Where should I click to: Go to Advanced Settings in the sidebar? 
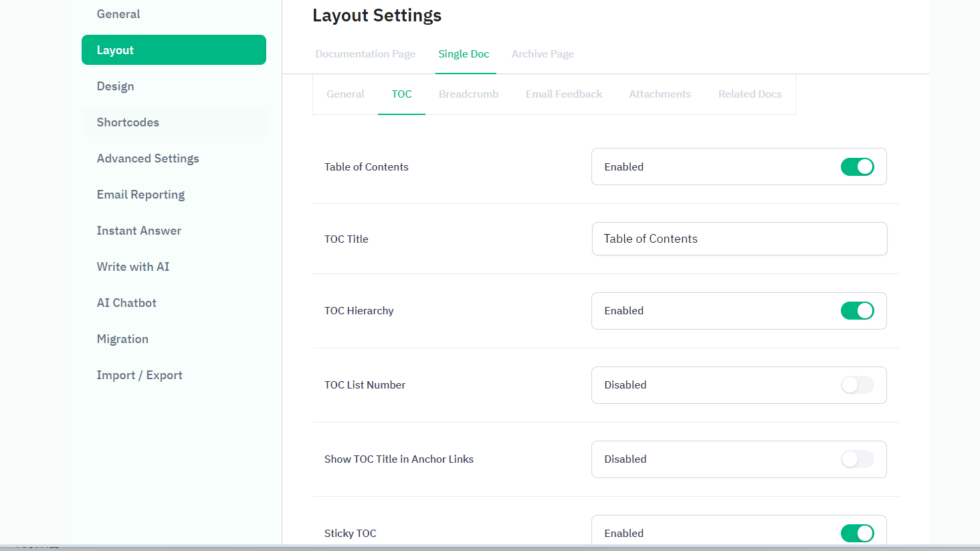pyautogui.click(x=148, y=158)
